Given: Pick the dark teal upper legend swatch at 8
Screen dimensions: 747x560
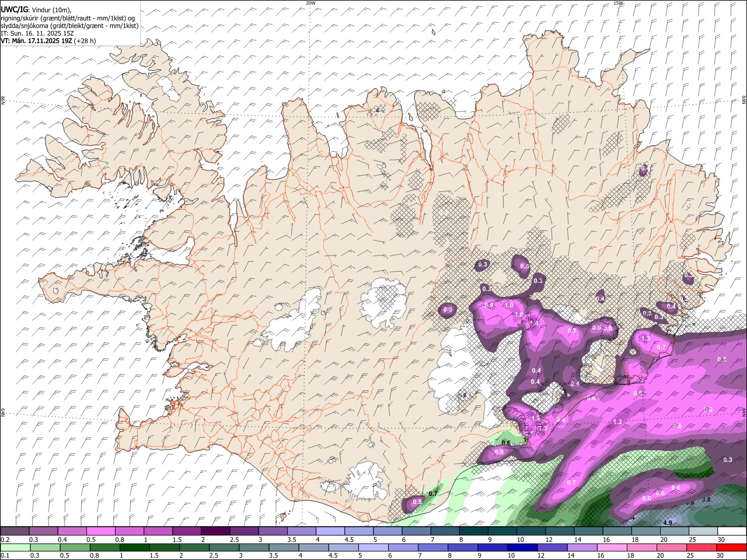Looking at the screenshot, I should pos(473,531).
